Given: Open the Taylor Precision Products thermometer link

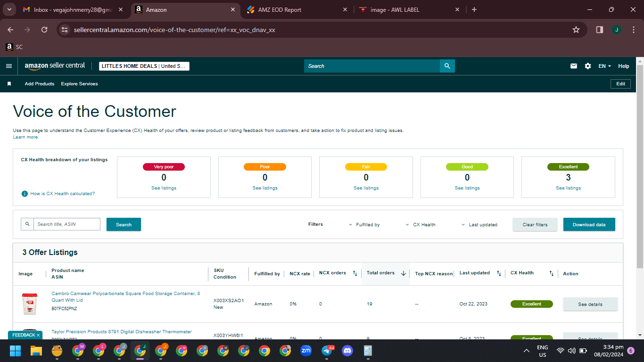Looking at the screenshot, I should (x=122, y=332).
